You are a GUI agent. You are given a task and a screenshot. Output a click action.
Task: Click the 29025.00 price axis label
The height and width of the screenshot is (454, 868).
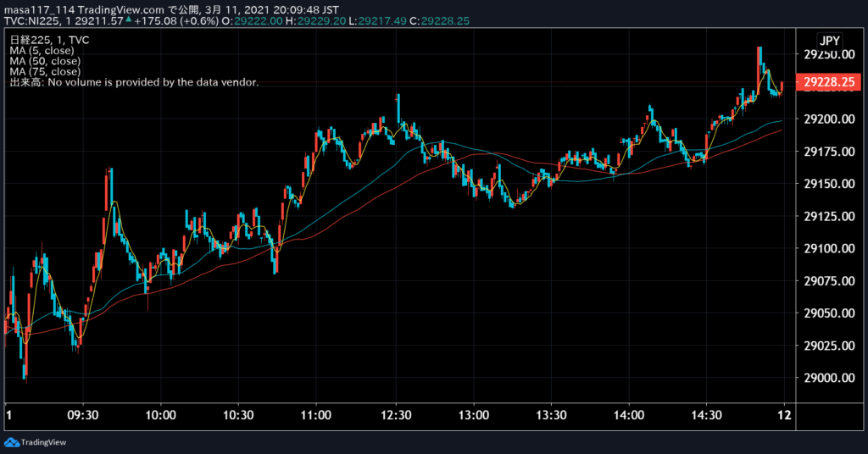point(829,346)
